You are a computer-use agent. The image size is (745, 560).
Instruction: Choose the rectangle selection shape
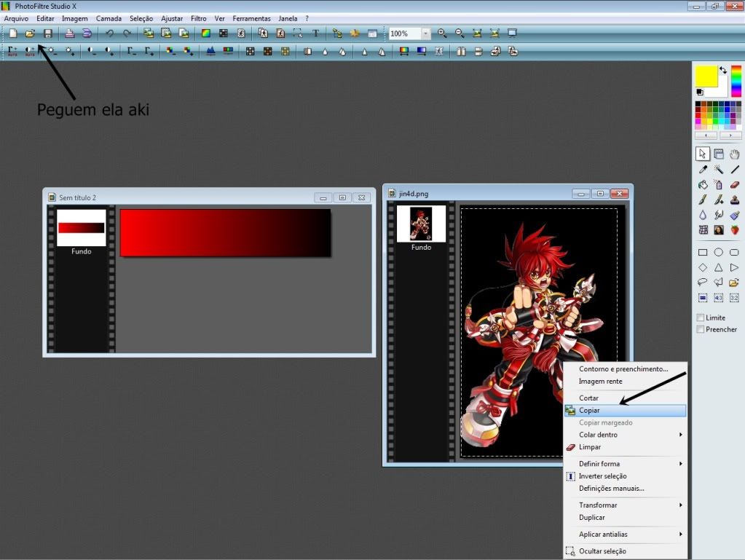click(702, 252)
